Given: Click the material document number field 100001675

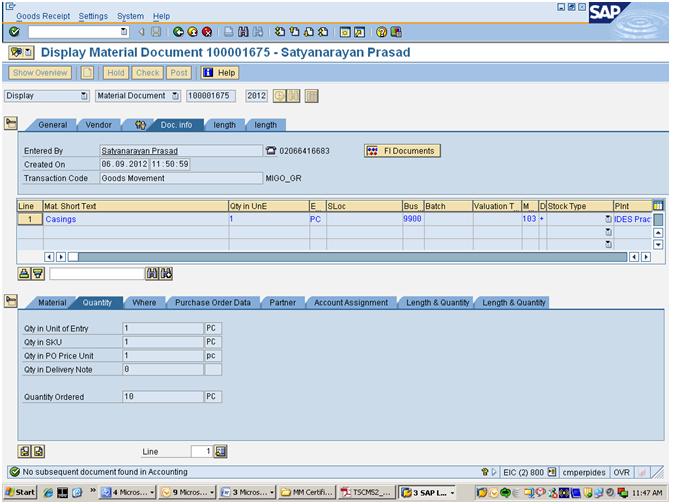Looking at the screenshot, I should point(211,96).
